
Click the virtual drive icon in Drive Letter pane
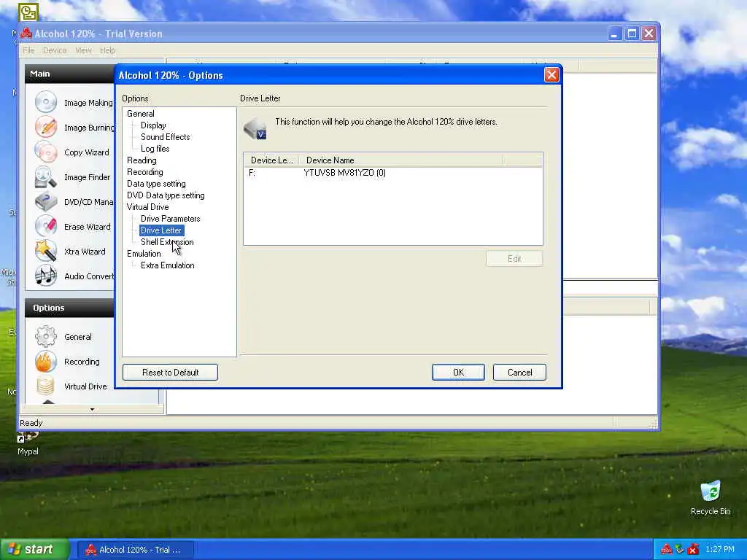[255, 128]
